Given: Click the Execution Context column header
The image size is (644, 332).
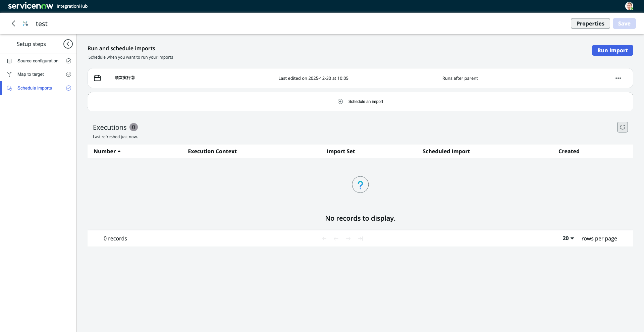Looking at the screenshot, I should [212, 151].
